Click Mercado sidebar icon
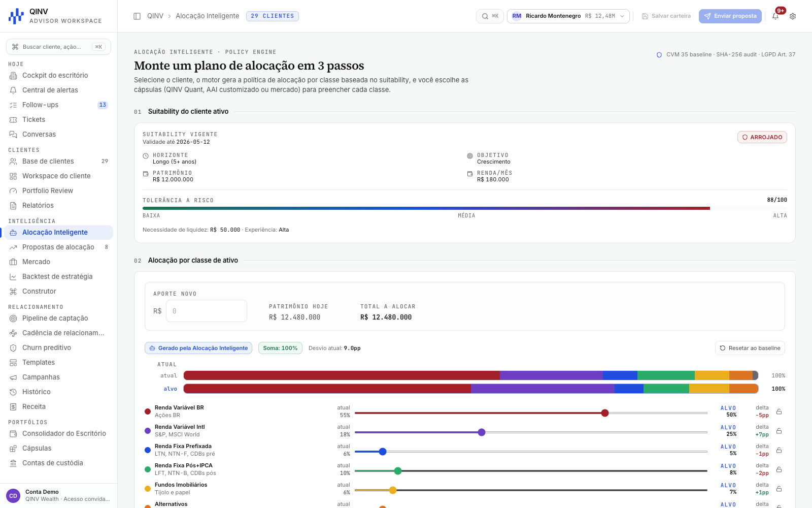The image size is (812, 508). [13, 262]
